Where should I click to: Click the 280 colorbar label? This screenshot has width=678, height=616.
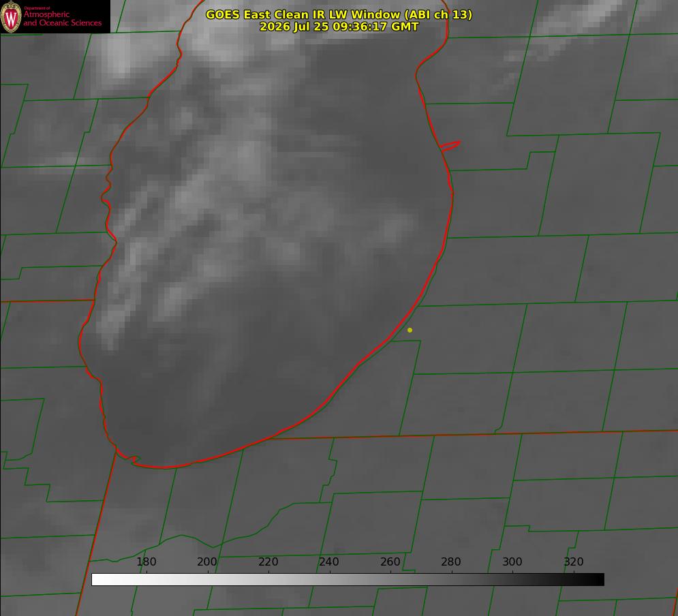pyautogui.click(x=451, y=561)
